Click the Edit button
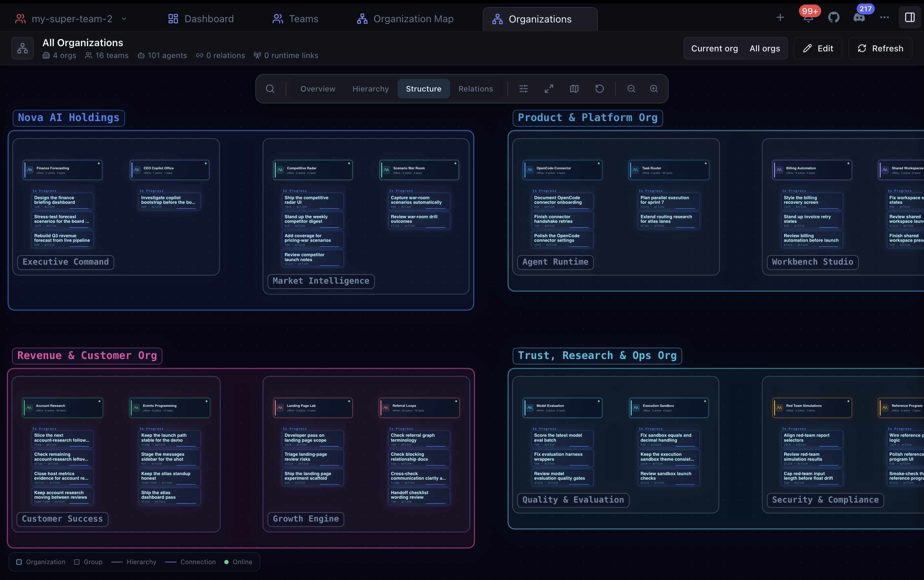The image size is (924, 580). pyautogui.click(x=818, y=48)
